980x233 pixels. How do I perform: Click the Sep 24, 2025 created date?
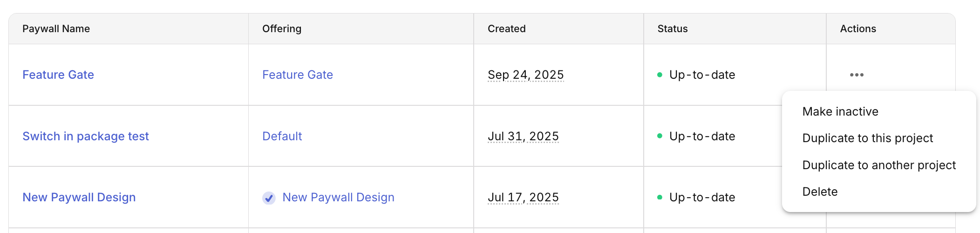coord(526,75)
